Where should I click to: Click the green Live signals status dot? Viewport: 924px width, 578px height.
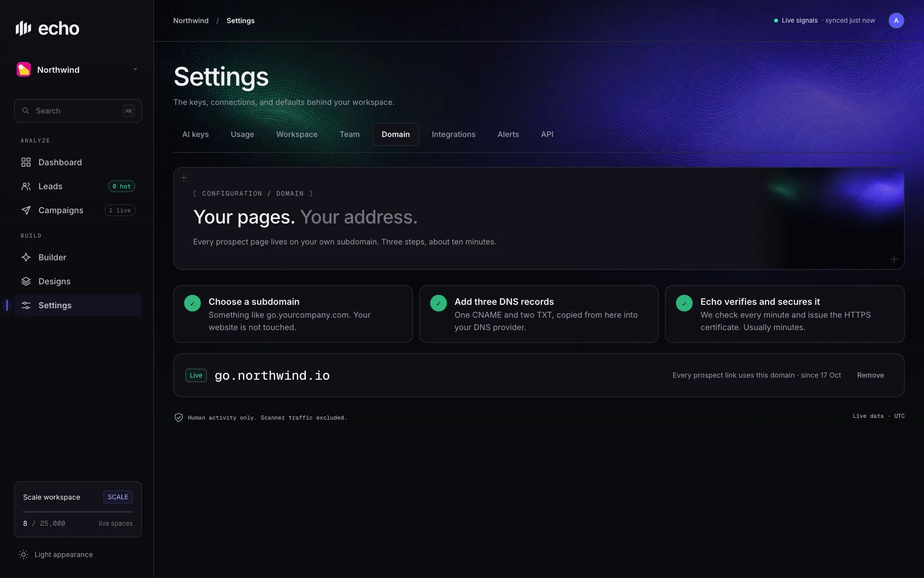pos(776,21)
